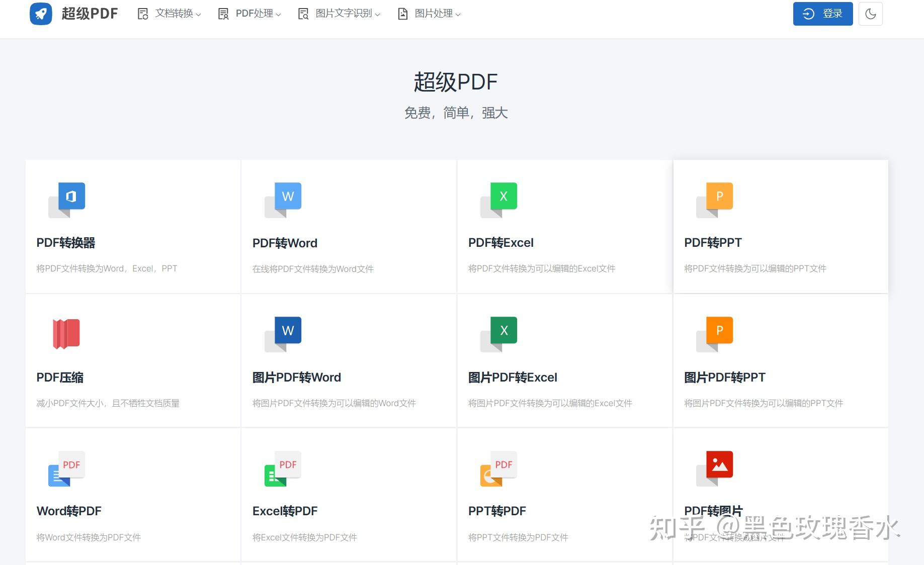Open the PDF转Word title link
This screenshot has height=565, width=924.
[285, 243]
